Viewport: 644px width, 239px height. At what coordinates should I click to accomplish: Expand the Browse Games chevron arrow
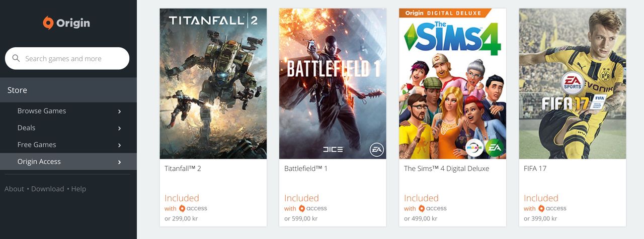[119, 111]
